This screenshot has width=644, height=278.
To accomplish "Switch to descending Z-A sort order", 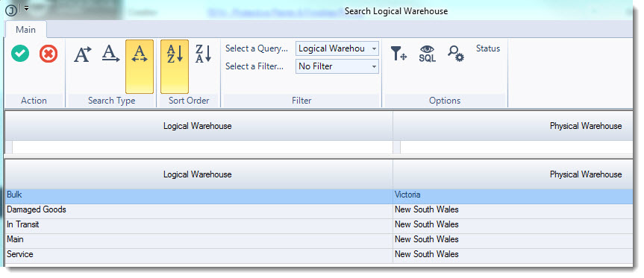I will [203, 54].
